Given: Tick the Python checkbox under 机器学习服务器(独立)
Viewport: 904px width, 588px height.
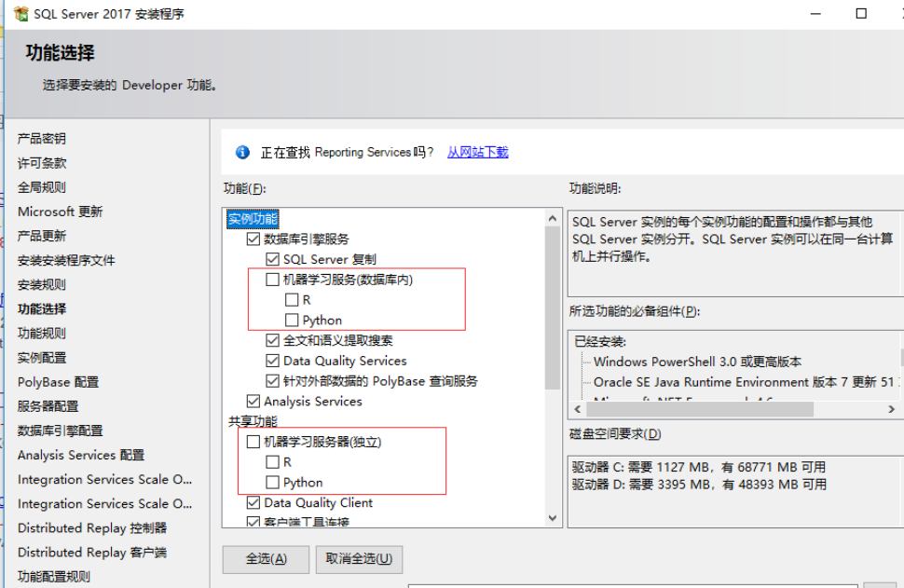Looking at the screenshot, I should [273, 483].
